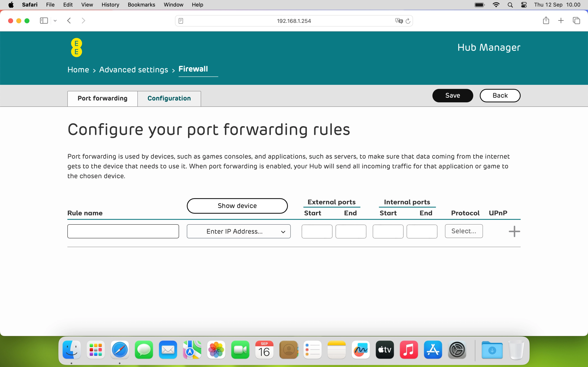The image size is (588, 367).
Task: Open the Protocol Select dropdown
Action: (464, 231)
